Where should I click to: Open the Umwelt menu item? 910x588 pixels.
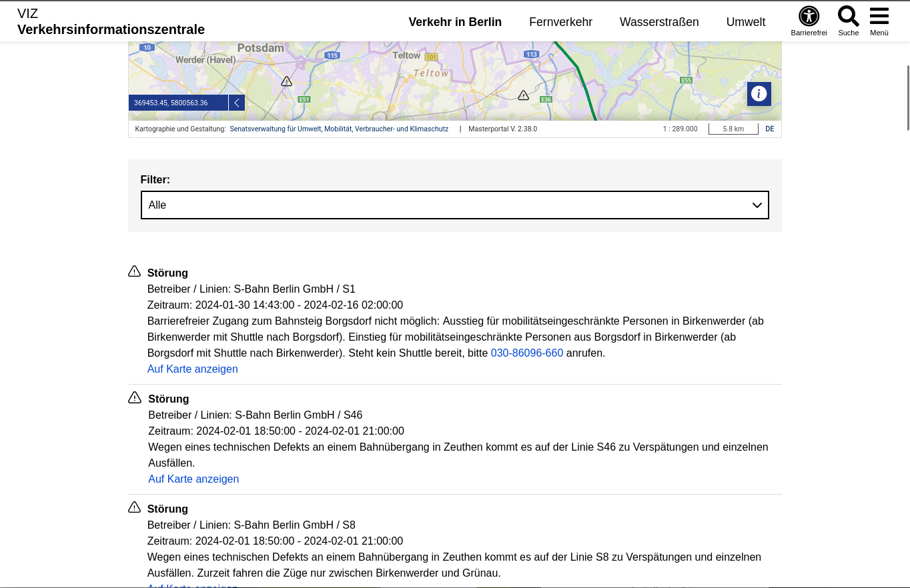coord(745,22)
